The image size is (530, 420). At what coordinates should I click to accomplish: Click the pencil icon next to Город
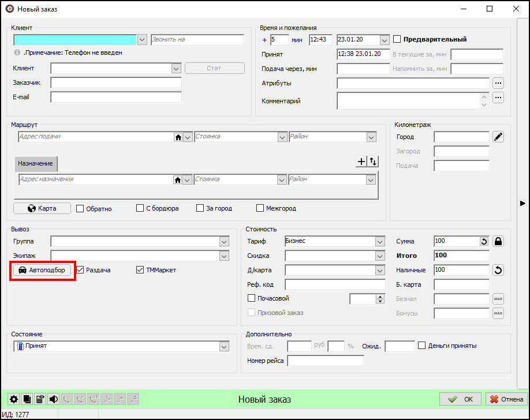(498, 137)
